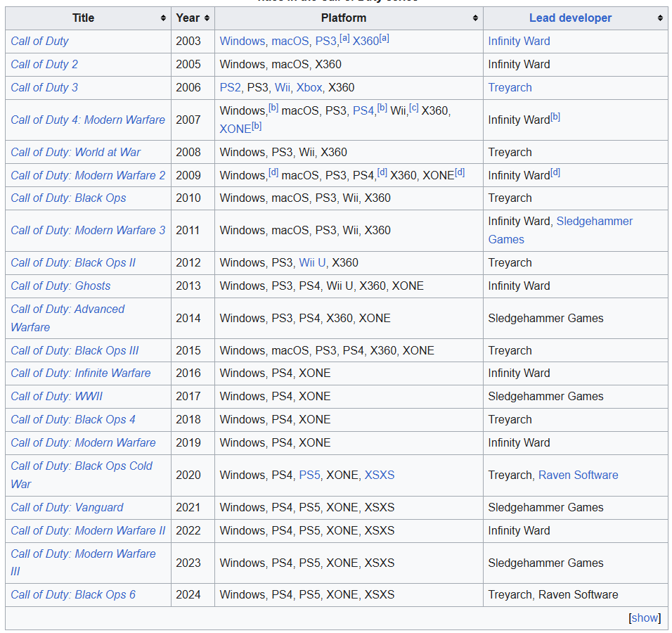672x633 pixels.
Task: Visit Call of Duty: Infinite Warfare
Action: click(x=81, y=373)
